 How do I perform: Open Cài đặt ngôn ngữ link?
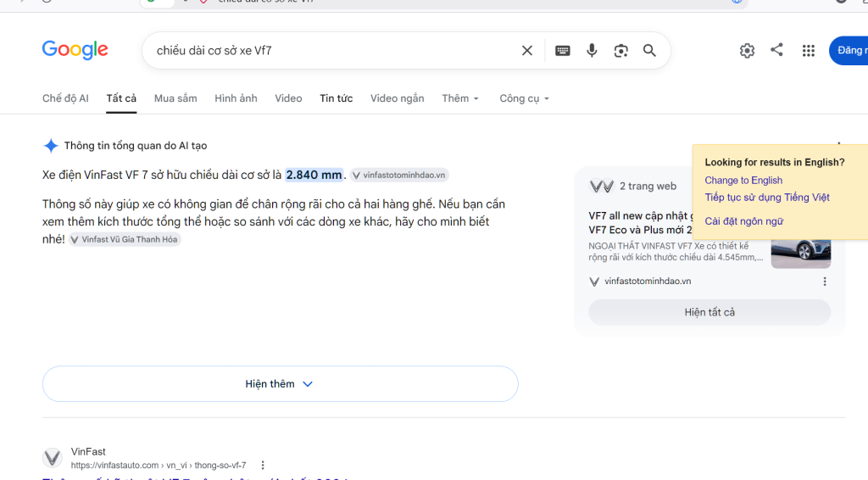coord(744,221)
